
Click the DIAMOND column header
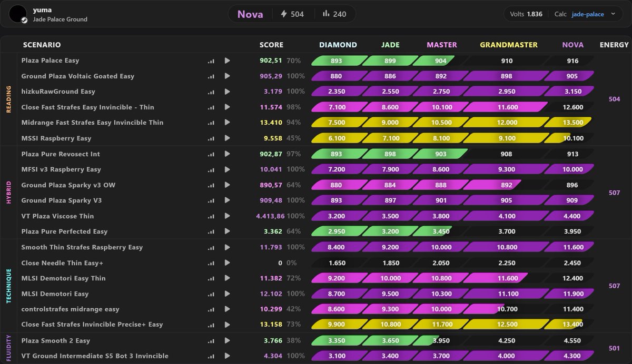[338, 45]
